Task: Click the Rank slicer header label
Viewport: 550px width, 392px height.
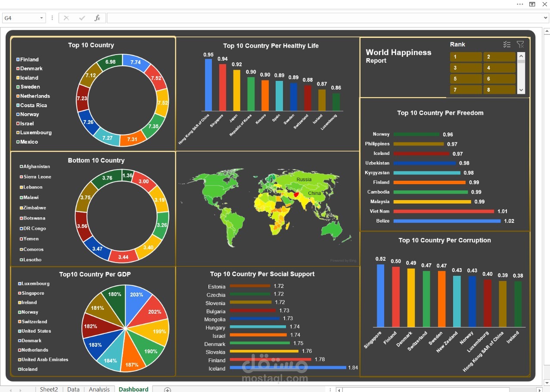Action: click(457, 44)
